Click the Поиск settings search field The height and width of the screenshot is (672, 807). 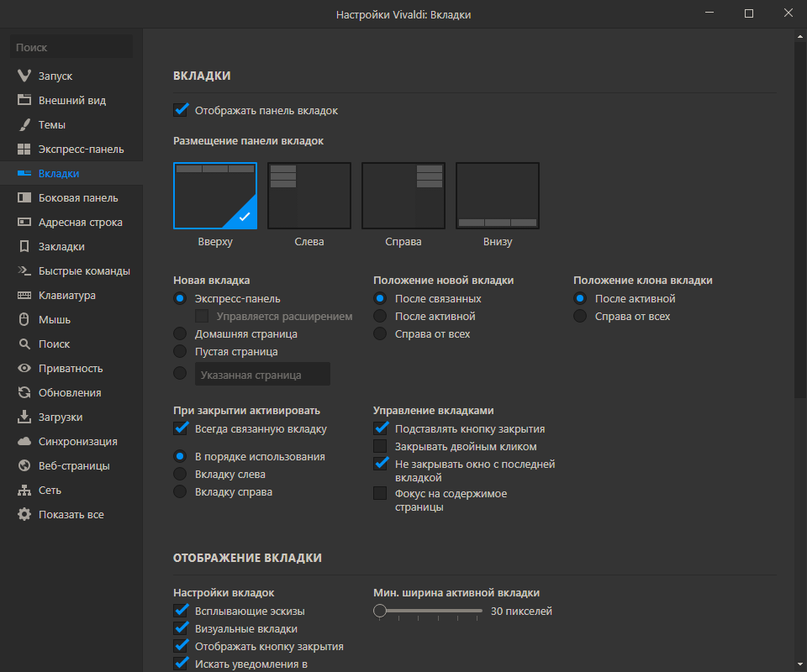pyautogui.click(x=71, y=47)
